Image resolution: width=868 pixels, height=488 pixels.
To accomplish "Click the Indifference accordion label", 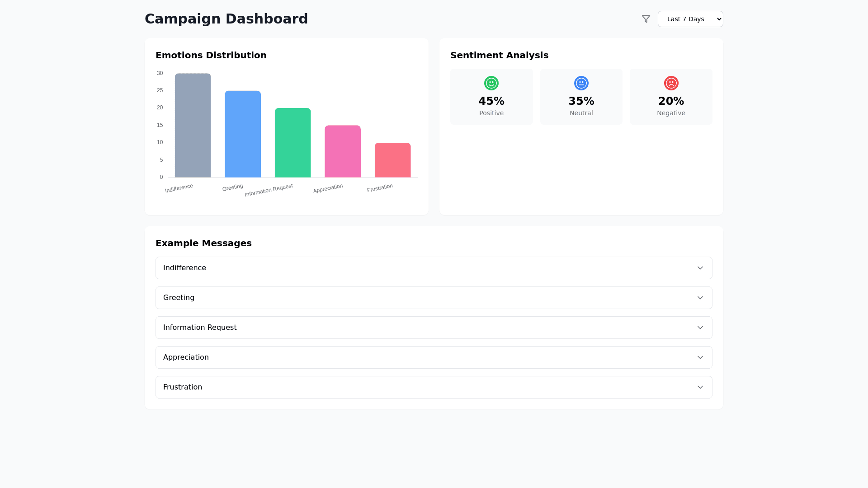I will point(184,268).
